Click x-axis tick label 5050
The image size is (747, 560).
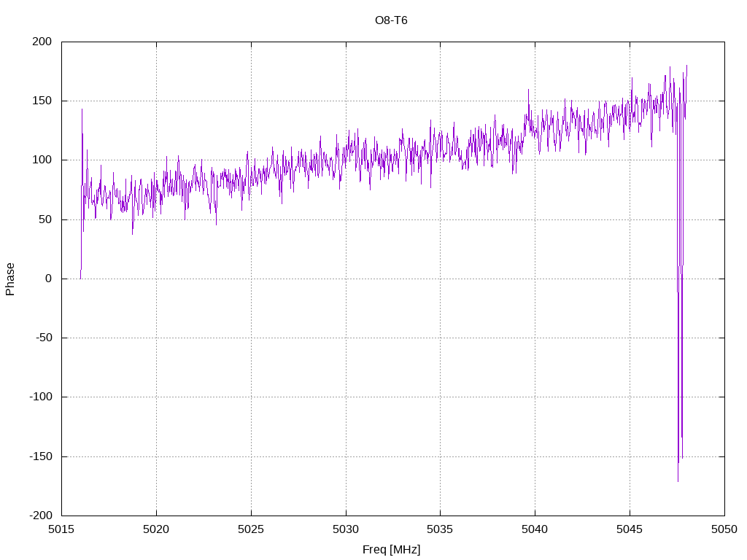(x=724, y=529)
